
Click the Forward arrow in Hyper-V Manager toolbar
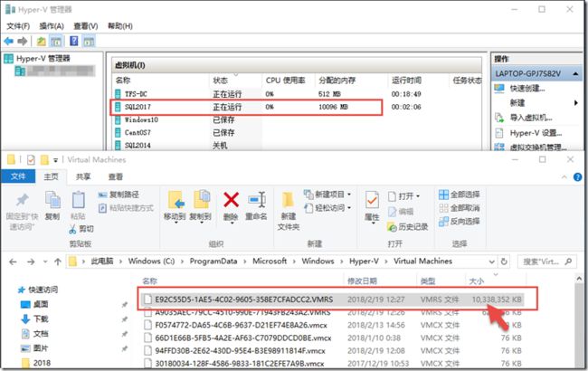pyautogui.click(x=22, y=42)
